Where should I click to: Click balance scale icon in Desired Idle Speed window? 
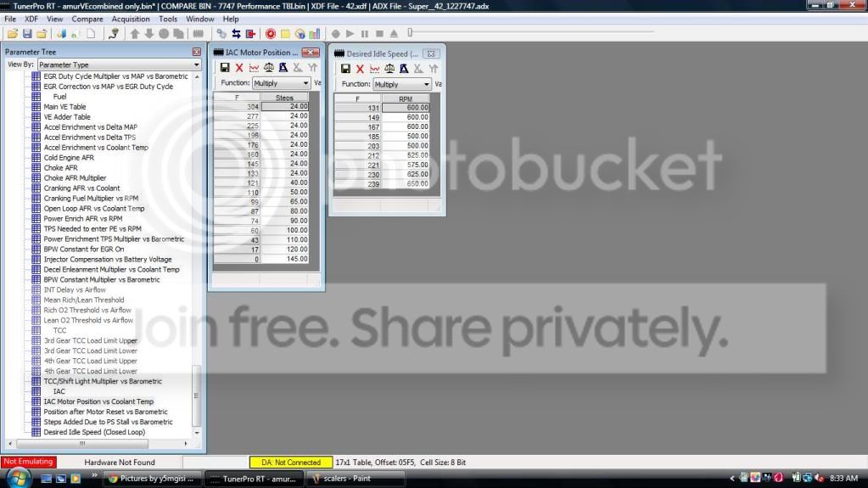pyautogui.click(x=389, y=69)
